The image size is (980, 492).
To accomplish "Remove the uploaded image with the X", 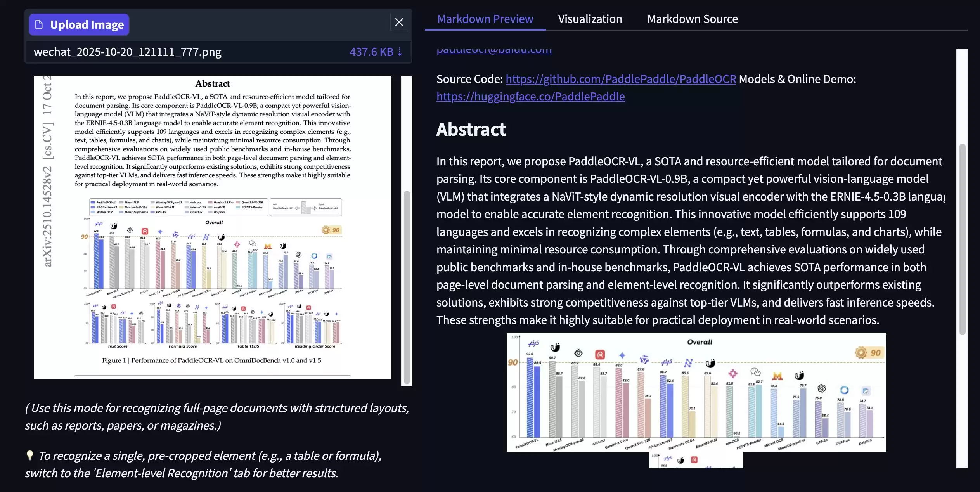I will click(399, 22).
